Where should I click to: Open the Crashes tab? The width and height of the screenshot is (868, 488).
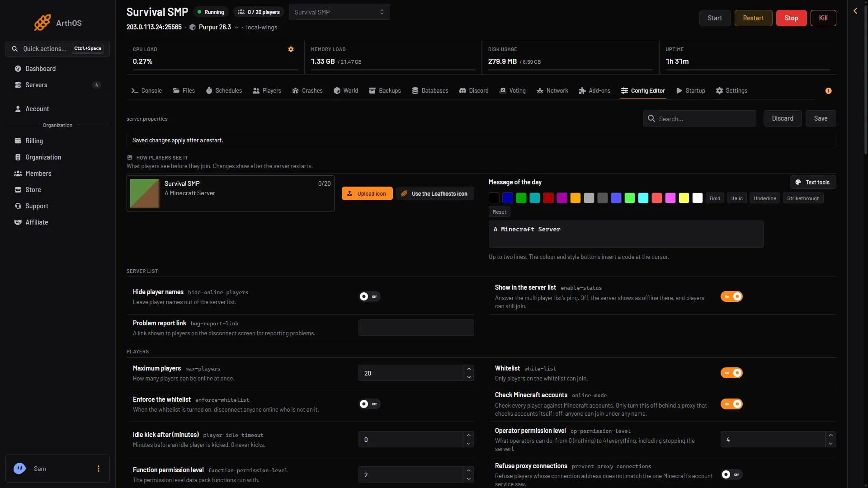(x=307, y=91)
